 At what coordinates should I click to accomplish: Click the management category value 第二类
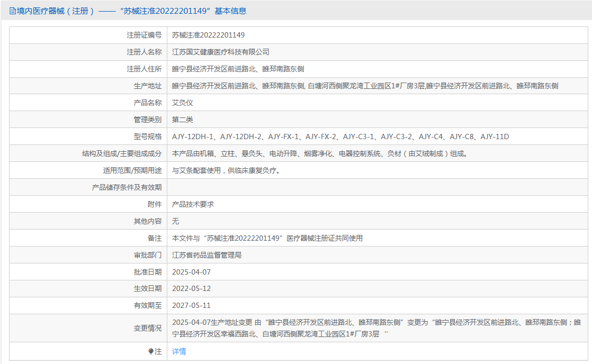tap(182, 120)
